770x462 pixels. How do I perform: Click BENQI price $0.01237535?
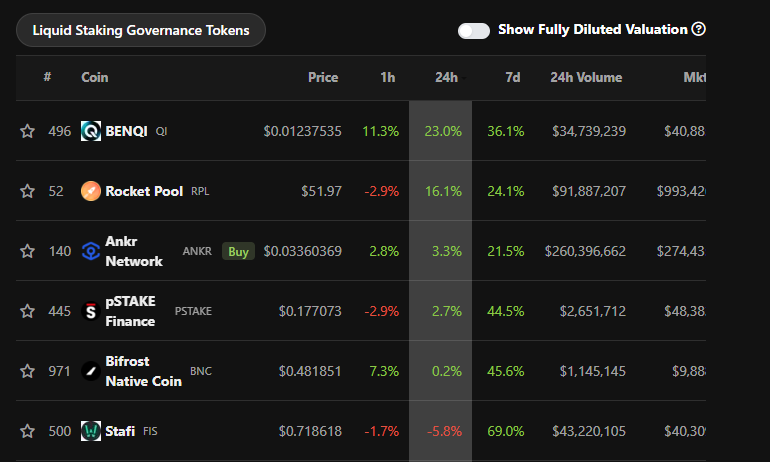(x=302, y=131)
